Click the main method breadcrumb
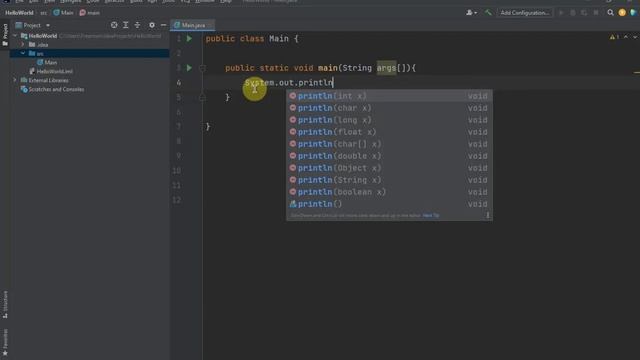The image size is (640, 360). coord(90,13)
